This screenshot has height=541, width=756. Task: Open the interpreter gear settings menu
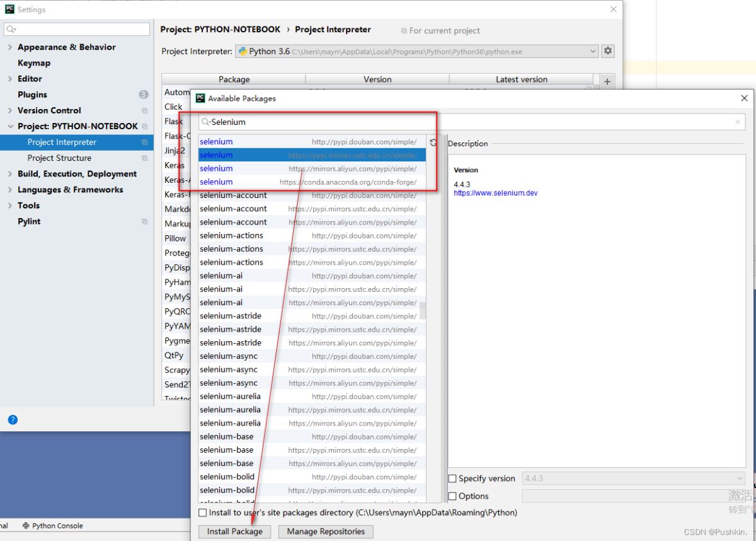[x=608, y=51]
